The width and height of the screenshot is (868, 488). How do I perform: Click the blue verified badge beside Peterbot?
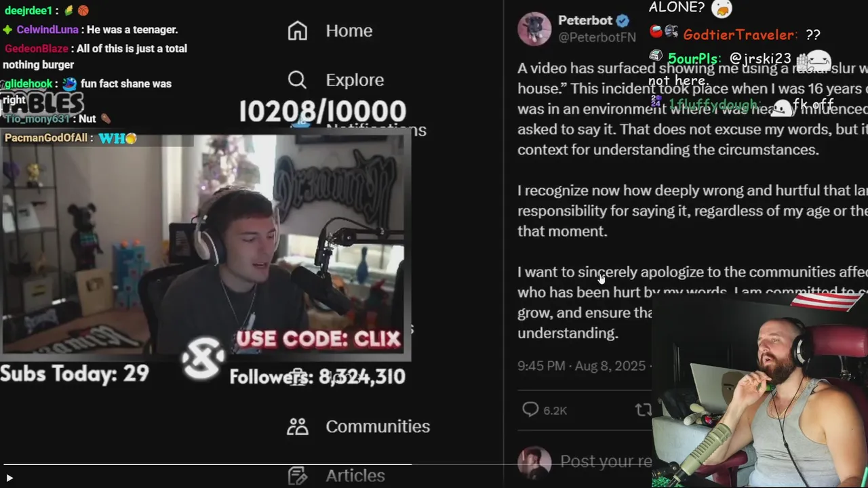tap(623, 20)
